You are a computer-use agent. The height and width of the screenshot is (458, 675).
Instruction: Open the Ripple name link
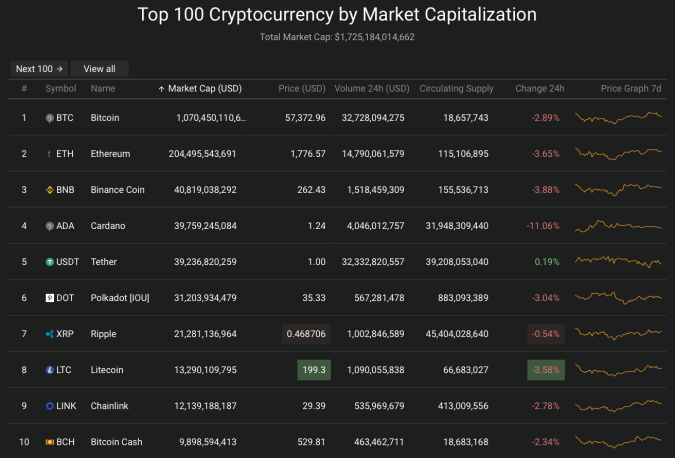tap(103, 334)
